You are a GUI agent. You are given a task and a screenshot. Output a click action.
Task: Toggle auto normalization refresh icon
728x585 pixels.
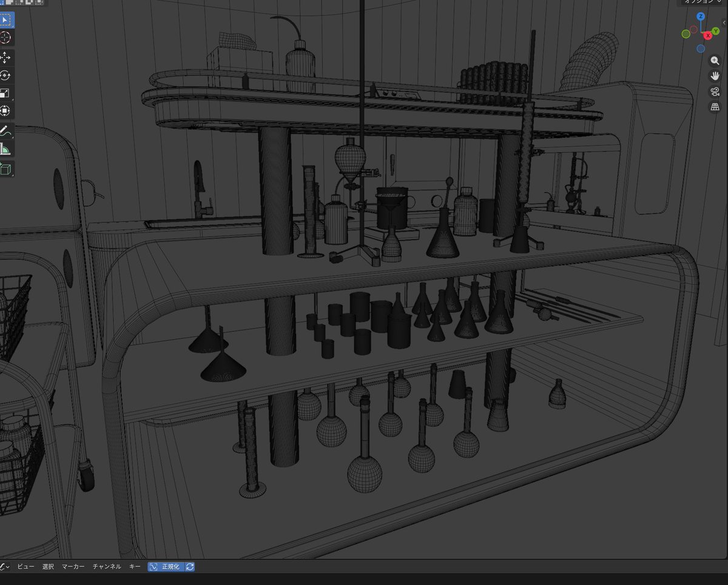190,566
